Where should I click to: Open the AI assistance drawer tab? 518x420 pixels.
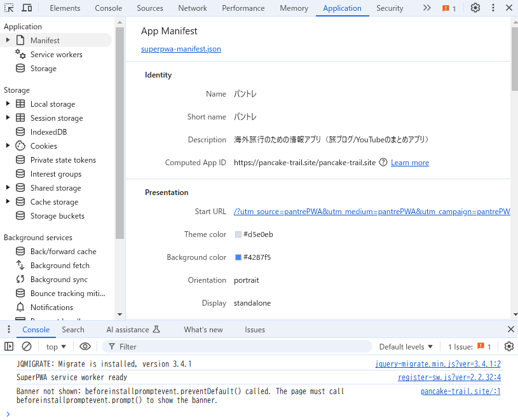(x=133, y=330)
